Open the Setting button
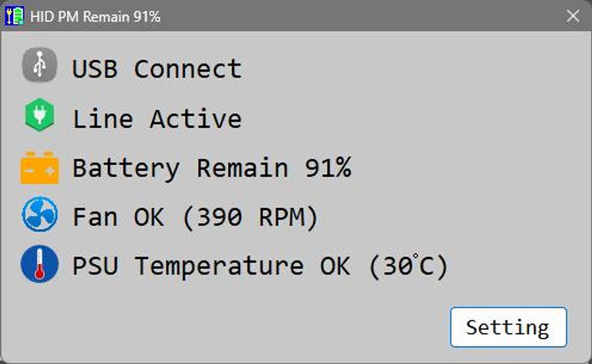 (508, 328)
